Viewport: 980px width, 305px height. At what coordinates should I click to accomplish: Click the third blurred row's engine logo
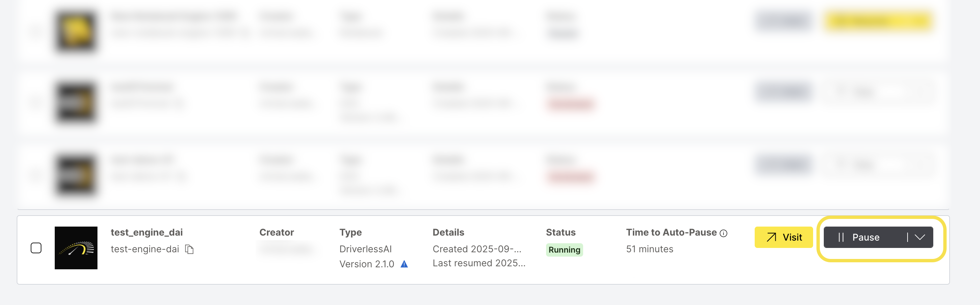click(76, 175)
